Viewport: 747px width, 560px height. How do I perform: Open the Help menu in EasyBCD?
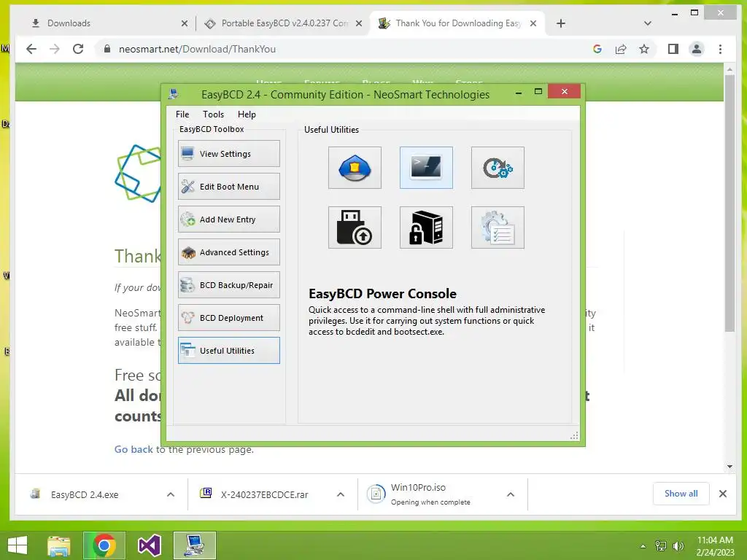click(x=247, y=114)
